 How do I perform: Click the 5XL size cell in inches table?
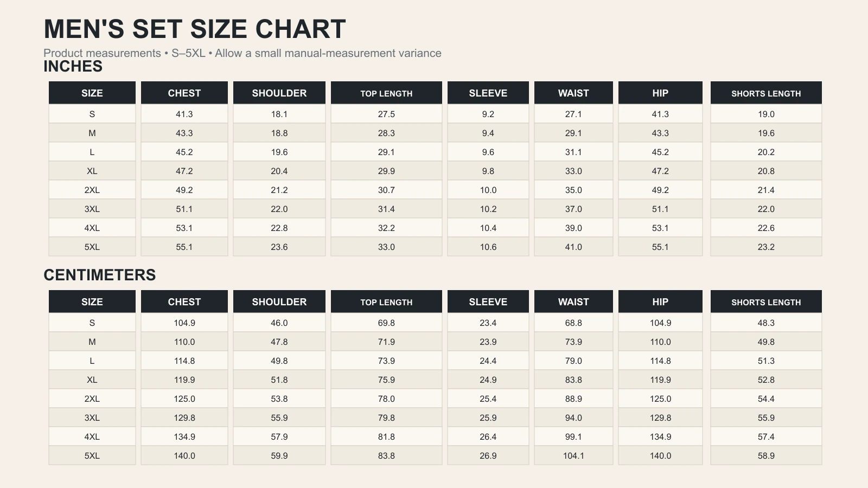(92, 247)
